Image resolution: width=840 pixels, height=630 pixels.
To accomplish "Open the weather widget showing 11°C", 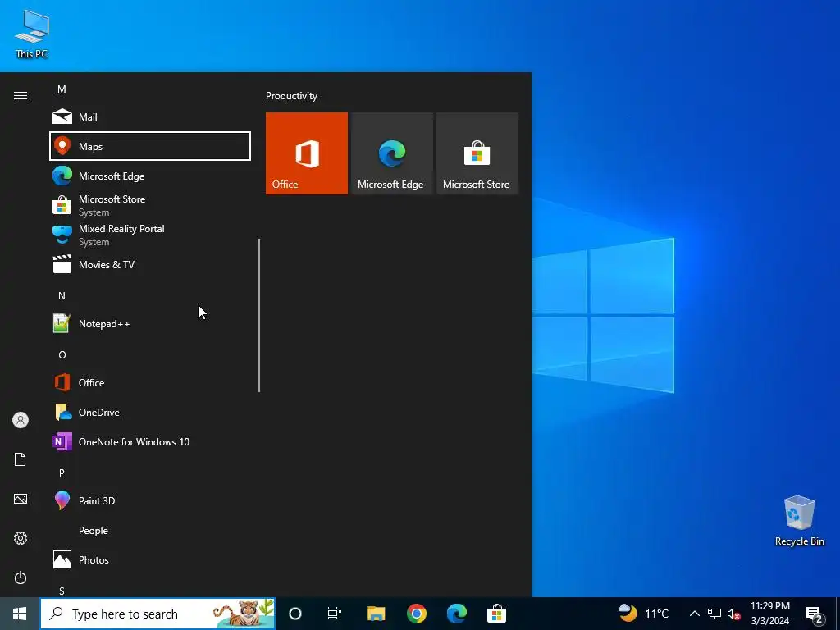I will tap(643, 614).
